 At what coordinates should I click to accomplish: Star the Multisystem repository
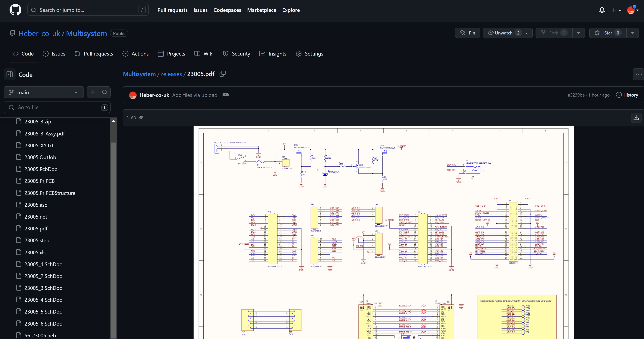(x=608, y=33)
